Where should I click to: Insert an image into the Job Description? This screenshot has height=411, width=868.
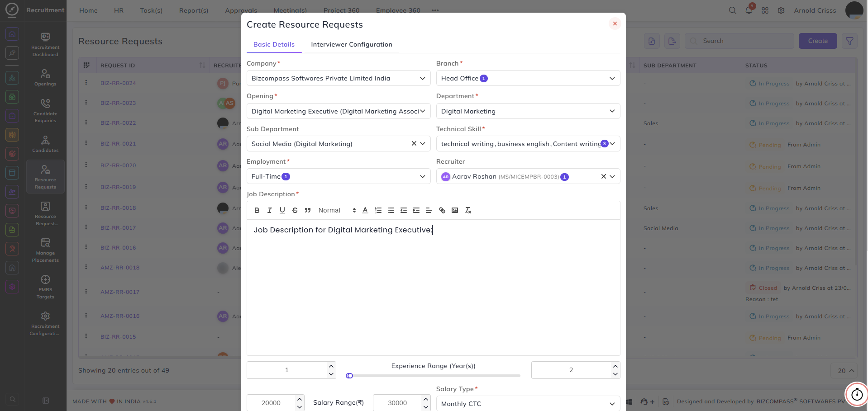click(455, 210)
